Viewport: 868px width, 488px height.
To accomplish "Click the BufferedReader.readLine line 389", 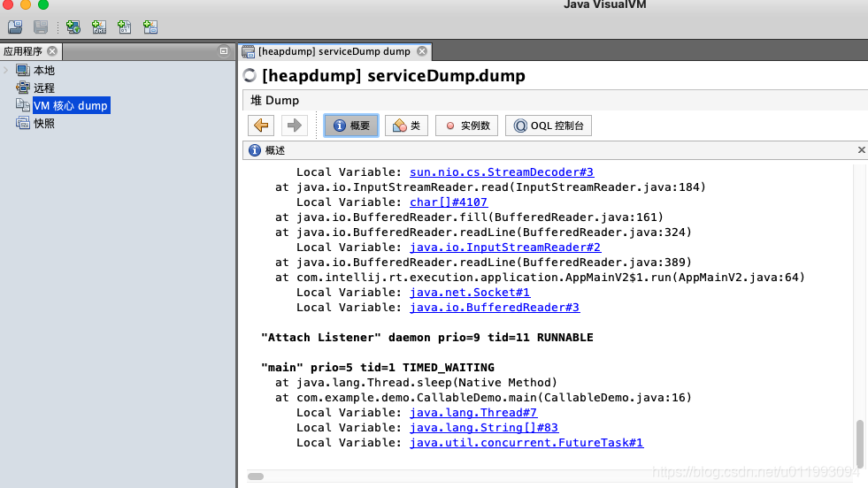I will [x=483, y=263].
